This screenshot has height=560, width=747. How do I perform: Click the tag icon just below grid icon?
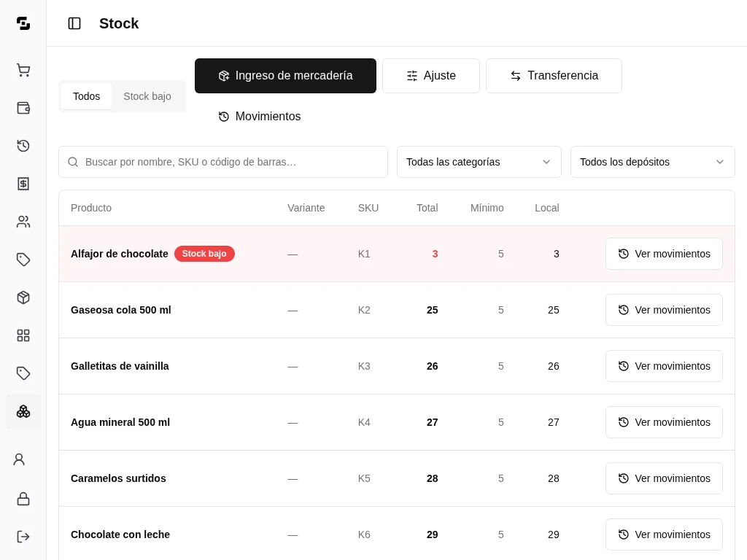coord(23,373)
